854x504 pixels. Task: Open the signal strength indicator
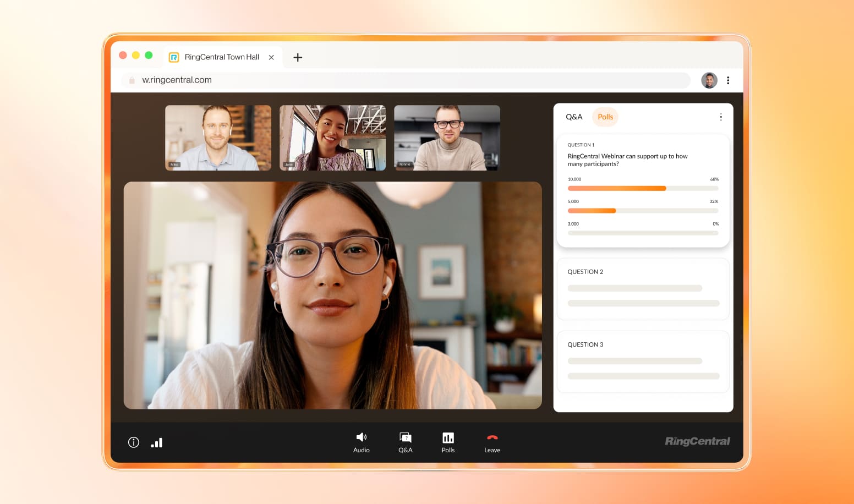157,442
